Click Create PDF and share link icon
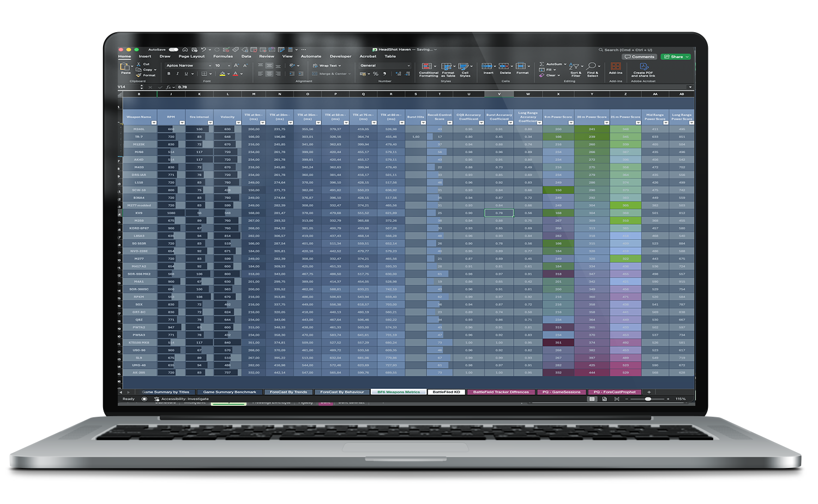 coord(643,67)
